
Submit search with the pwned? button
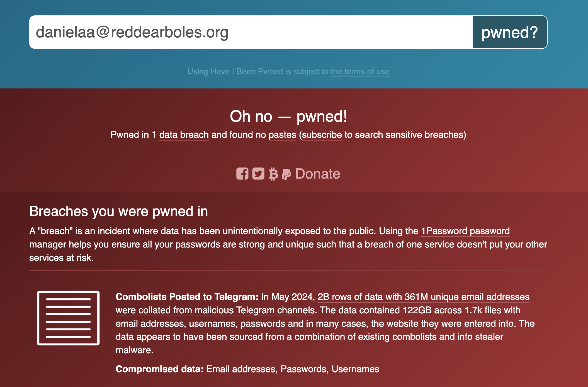click(x=510, y=32)
